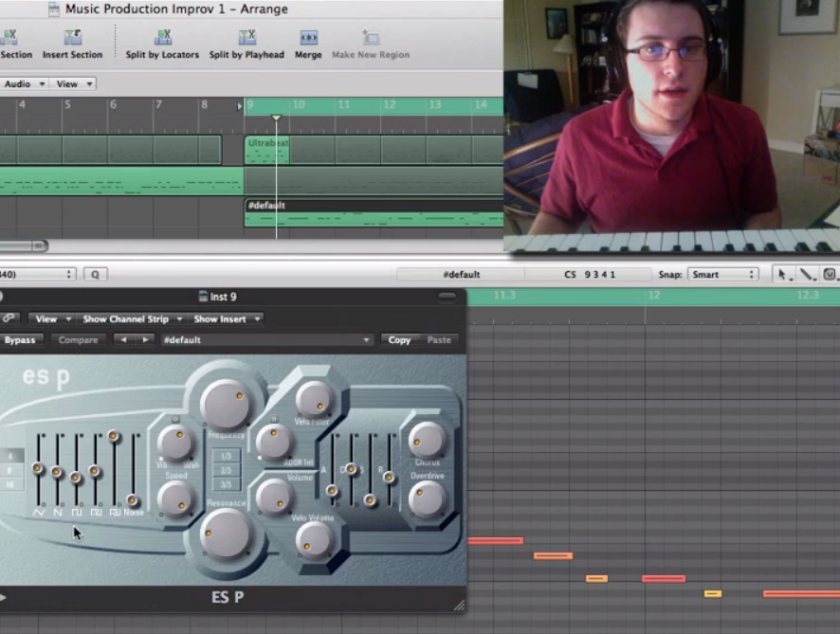
Task: Select the 16 octave button
Action: [9, 484]
